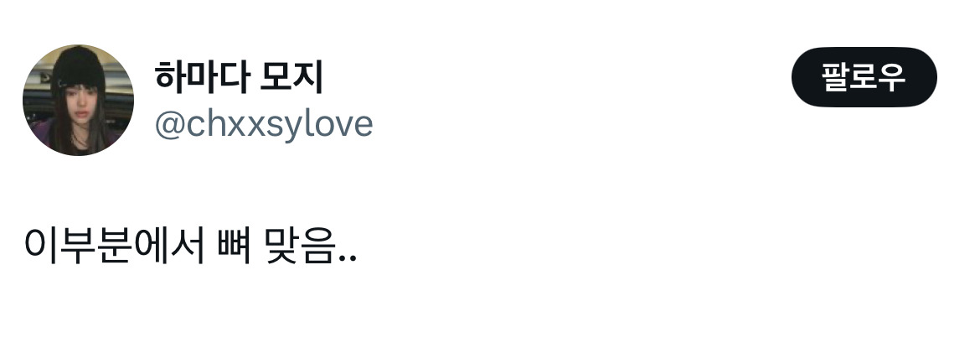
Task: Visit the author's profile via the avatar
Action: point(78,100)
